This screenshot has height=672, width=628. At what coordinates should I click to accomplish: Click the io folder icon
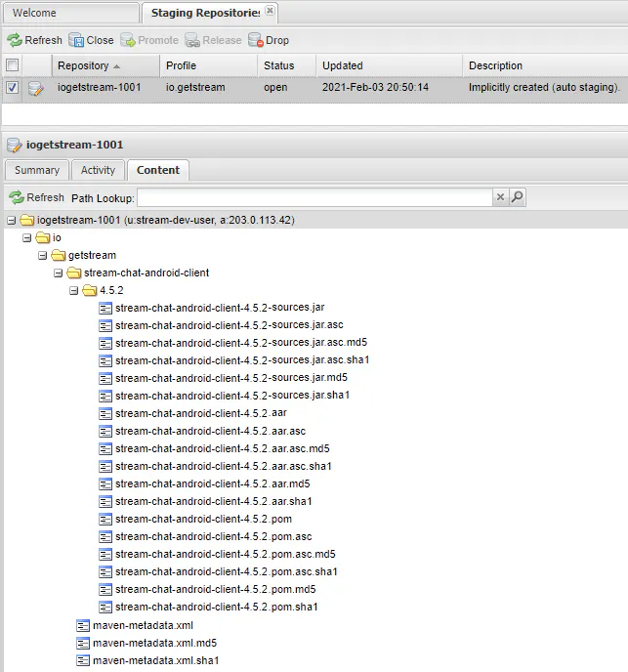click(x=42, y=237)
